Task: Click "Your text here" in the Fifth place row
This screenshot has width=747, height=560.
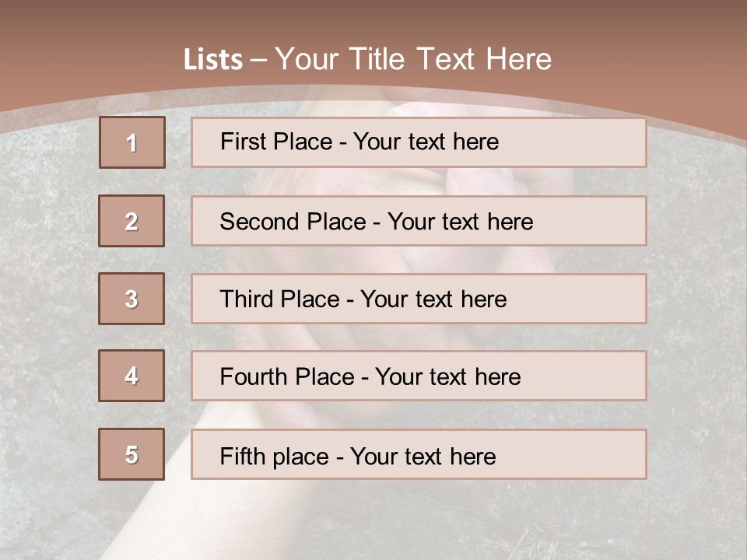Action: tap(423, 456)
